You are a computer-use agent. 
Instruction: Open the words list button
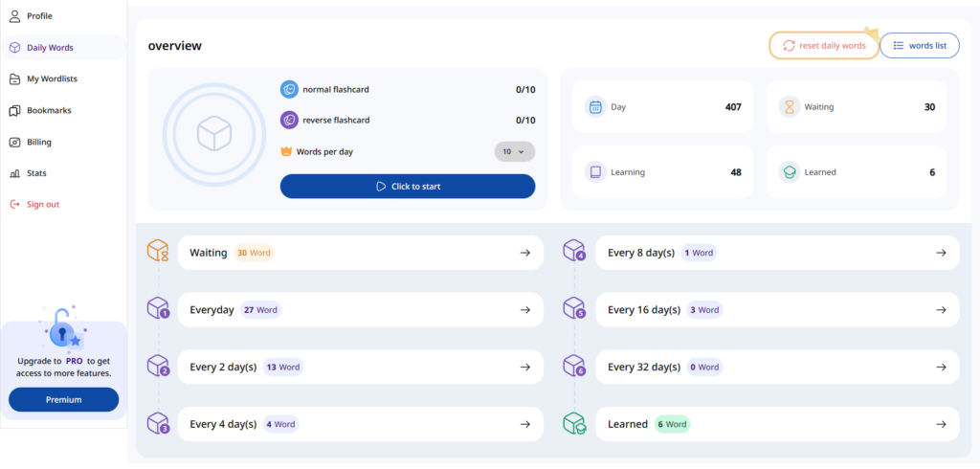(x=919, y=45)
